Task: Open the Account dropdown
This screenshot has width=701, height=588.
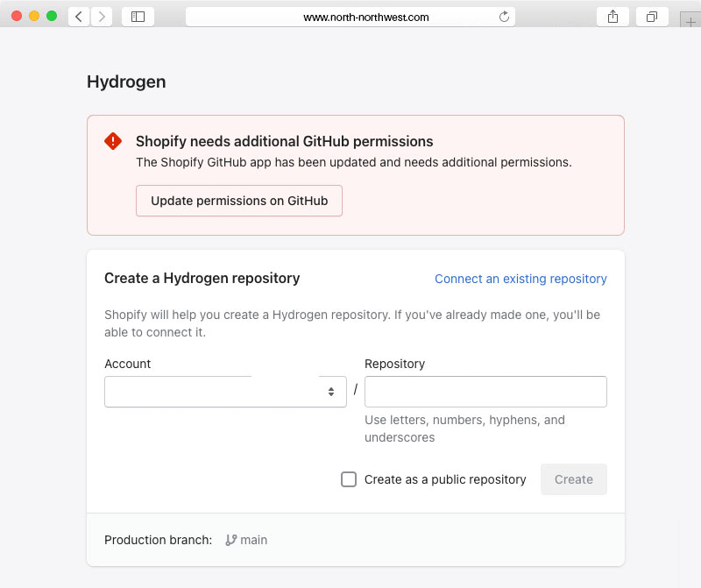Action: 225,392
